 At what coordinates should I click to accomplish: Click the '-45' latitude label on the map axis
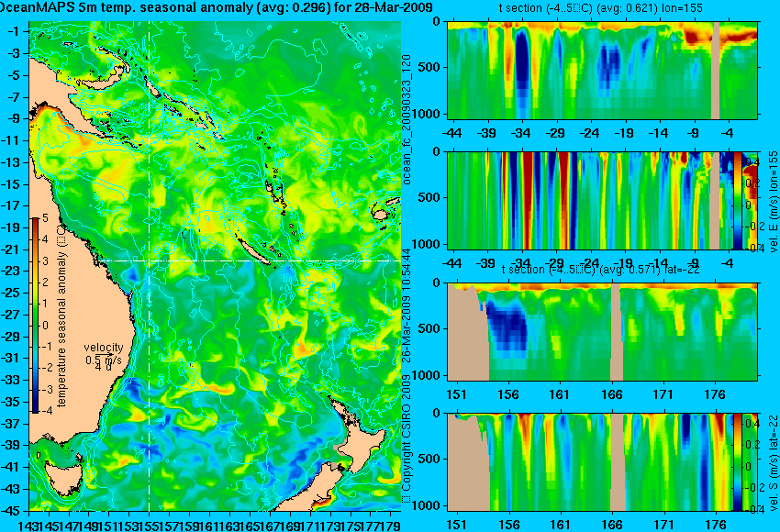click(11, 511)
